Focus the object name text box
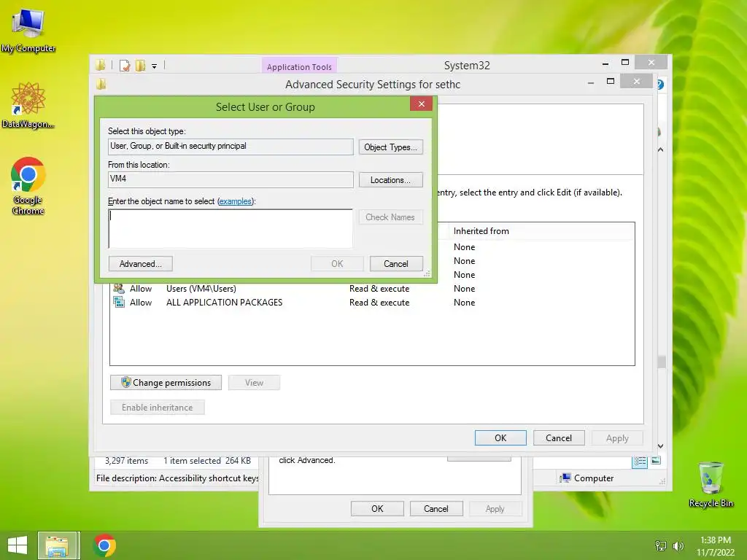 coord(231,228)
